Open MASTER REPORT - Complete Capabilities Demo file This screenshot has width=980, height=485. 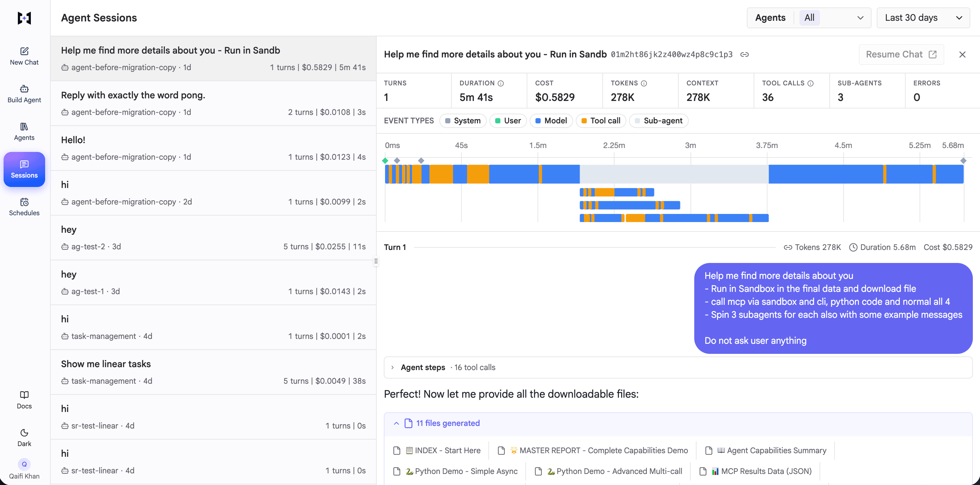pyautogui.click(x=593, y=450)
